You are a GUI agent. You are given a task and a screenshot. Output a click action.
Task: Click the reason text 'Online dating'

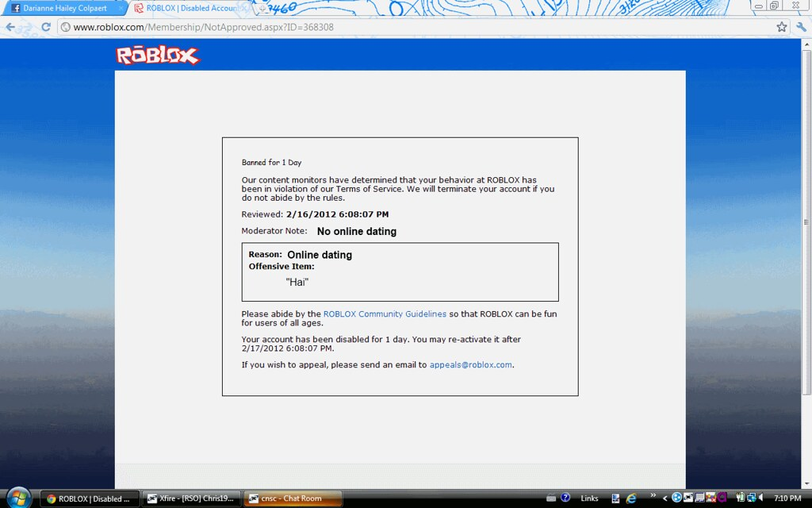[320, 255]
